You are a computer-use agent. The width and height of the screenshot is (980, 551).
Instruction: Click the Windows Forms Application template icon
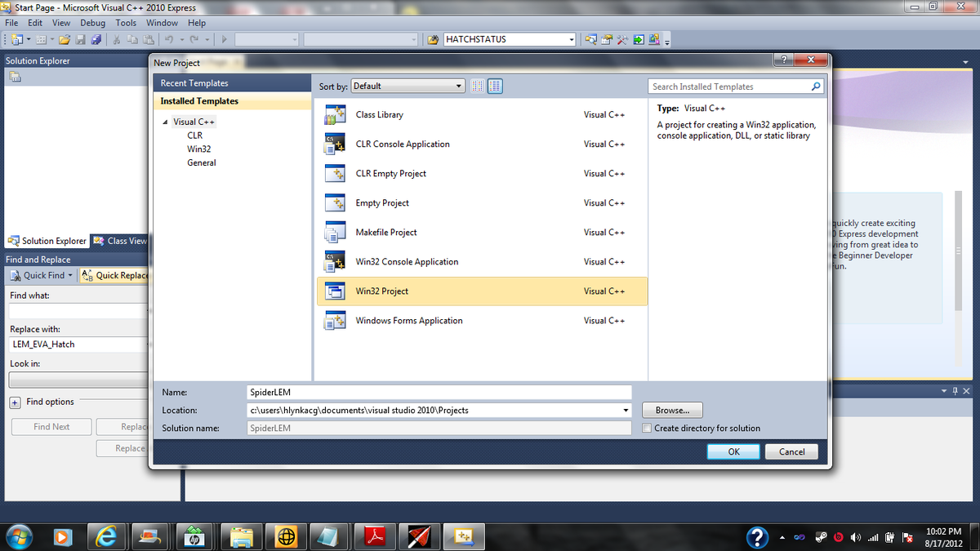[335, 321]
